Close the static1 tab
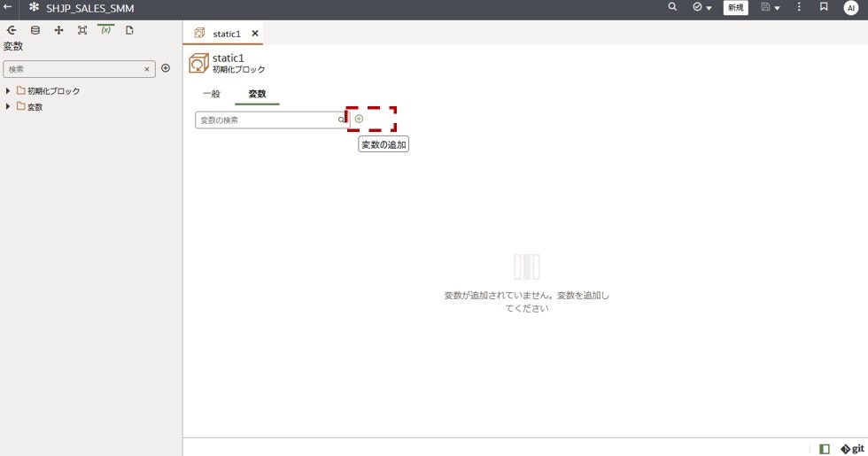Viewport: 868px width, 456px height. pos(255,34)
